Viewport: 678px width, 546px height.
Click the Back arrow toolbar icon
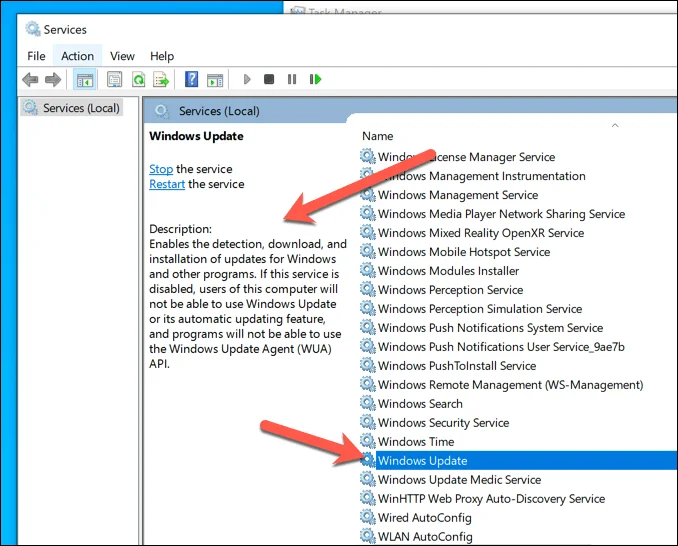click(x=30, y=80)
